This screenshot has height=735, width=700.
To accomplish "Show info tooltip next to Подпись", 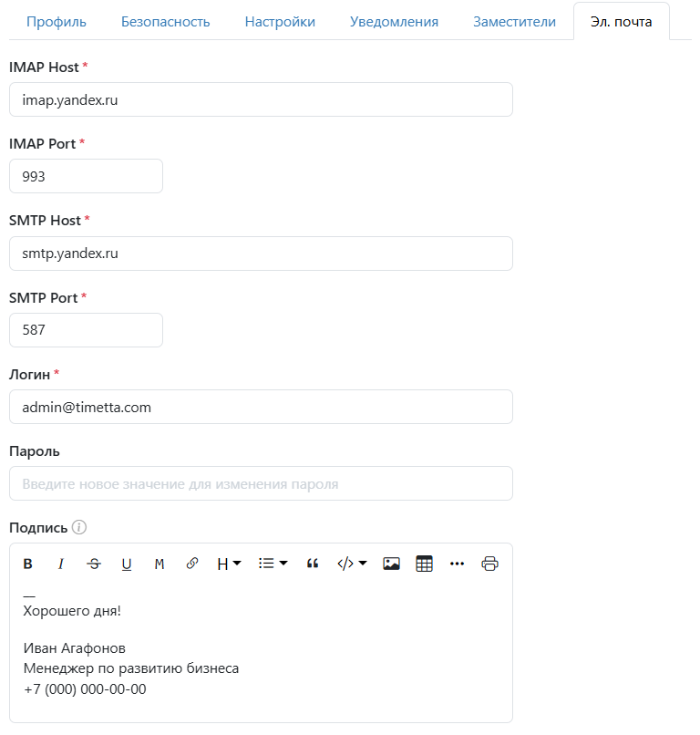I will (79, 527).
